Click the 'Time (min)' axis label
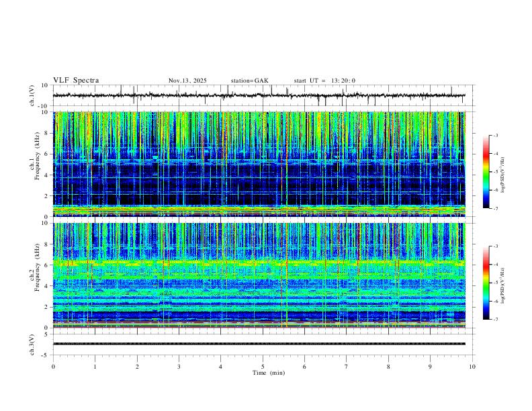532x411 pixels. coord(269,373)
